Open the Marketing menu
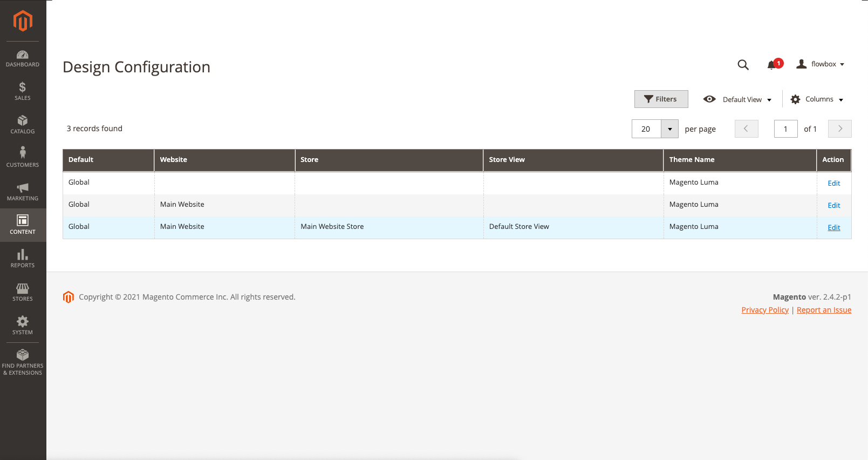This screenshot has width=868, height=460. click(23, 192)
